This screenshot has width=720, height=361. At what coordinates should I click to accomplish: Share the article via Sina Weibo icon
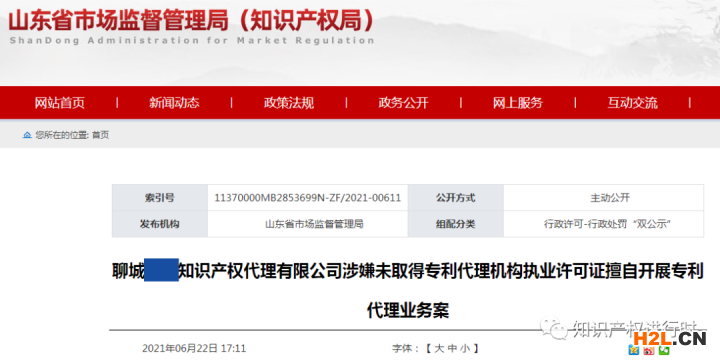[649, 351]
